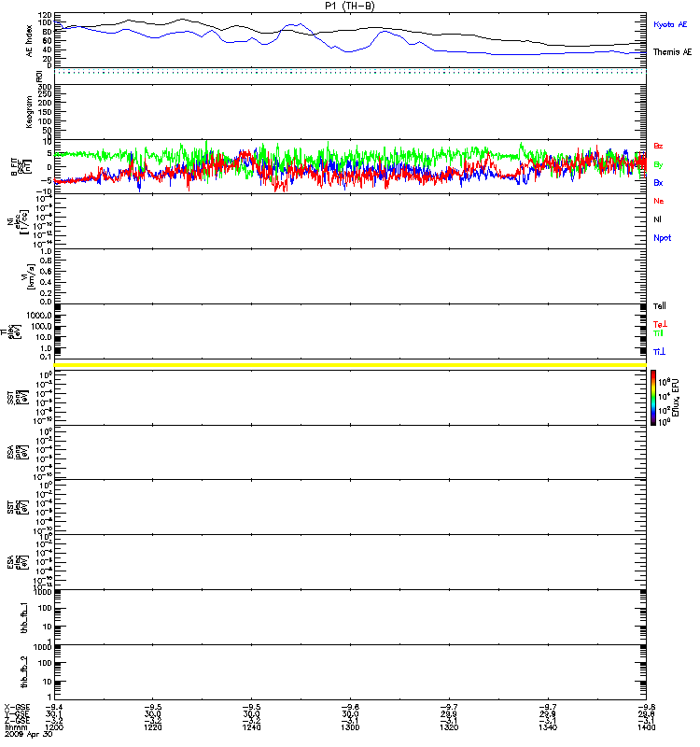This screenshot has height=747, width=700.
Task: Select the red Ne legend label
Action: click(659, 201)
